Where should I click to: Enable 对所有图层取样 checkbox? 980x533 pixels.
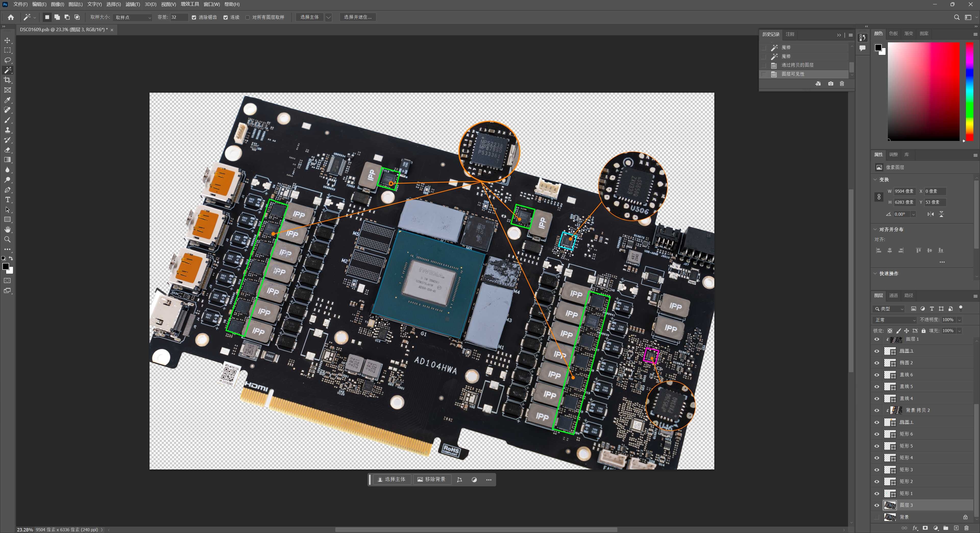[248, 18]
